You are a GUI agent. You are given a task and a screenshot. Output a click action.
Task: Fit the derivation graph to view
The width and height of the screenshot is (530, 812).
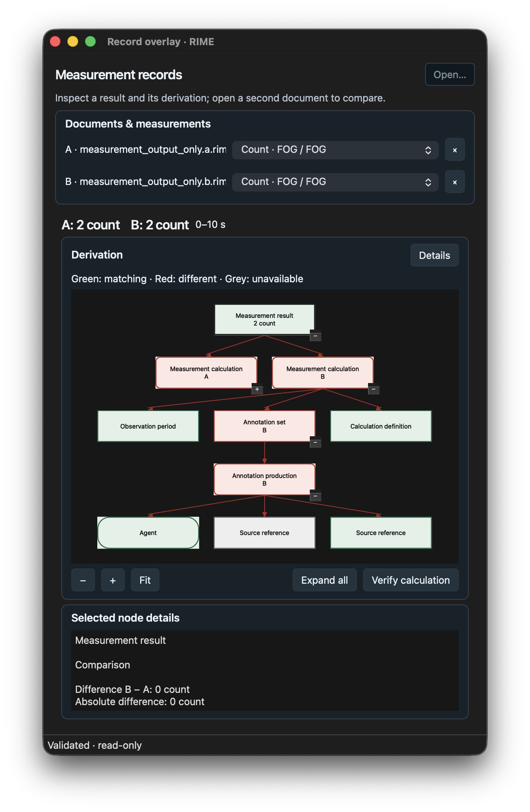(x=145, y=580)
